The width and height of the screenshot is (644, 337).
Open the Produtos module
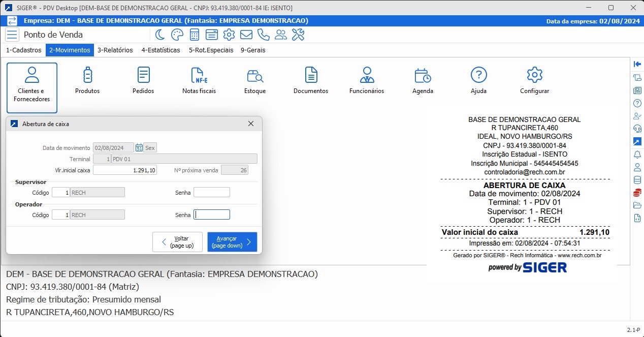pyautogui.click(x=87, y=81)
